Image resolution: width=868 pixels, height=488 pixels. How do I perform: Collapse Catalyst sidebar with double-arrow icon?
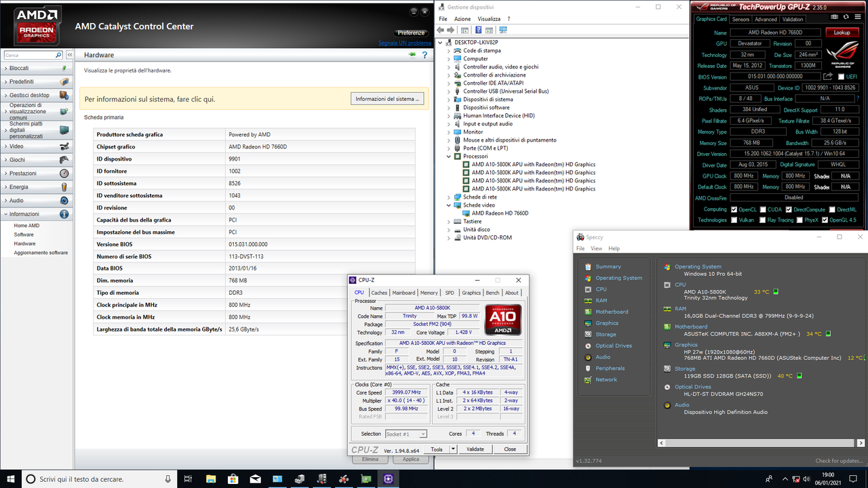coord(69,55)
